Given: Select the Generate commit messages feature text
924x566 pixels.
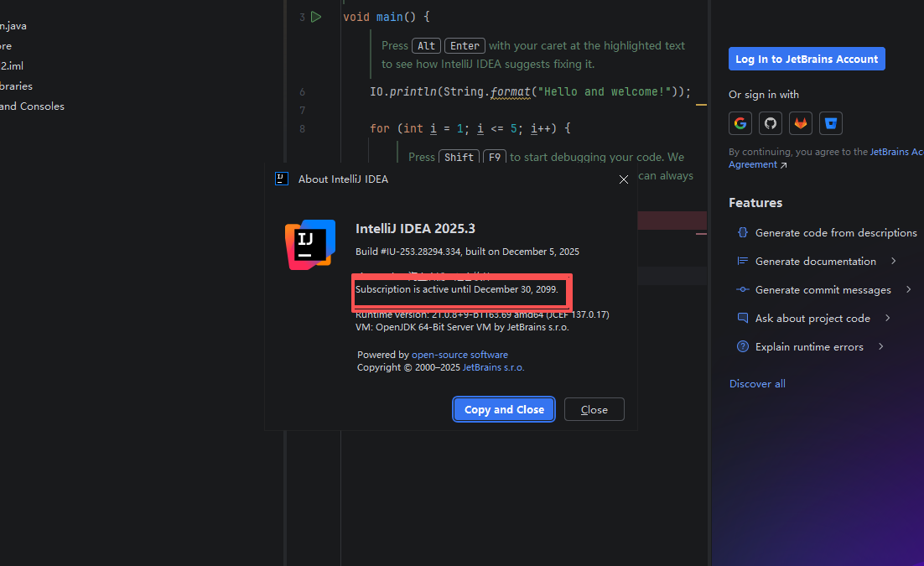Looking at the screenshot, I should (823, 289).
